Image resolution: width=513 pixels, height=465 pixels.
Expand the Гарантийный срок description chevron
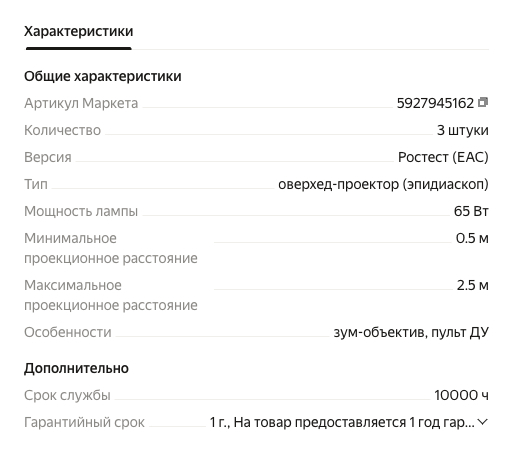[x=483, y=422]
